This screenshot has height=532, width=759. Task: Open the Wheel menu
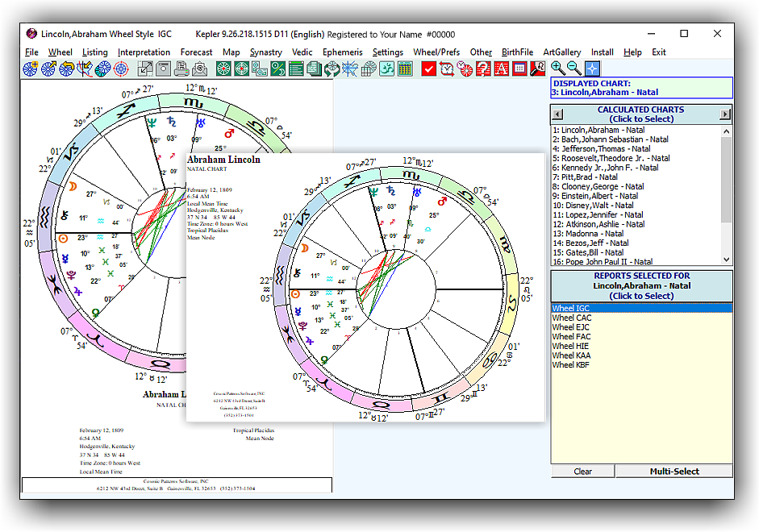pyautogui.click(x=60, y=52)
